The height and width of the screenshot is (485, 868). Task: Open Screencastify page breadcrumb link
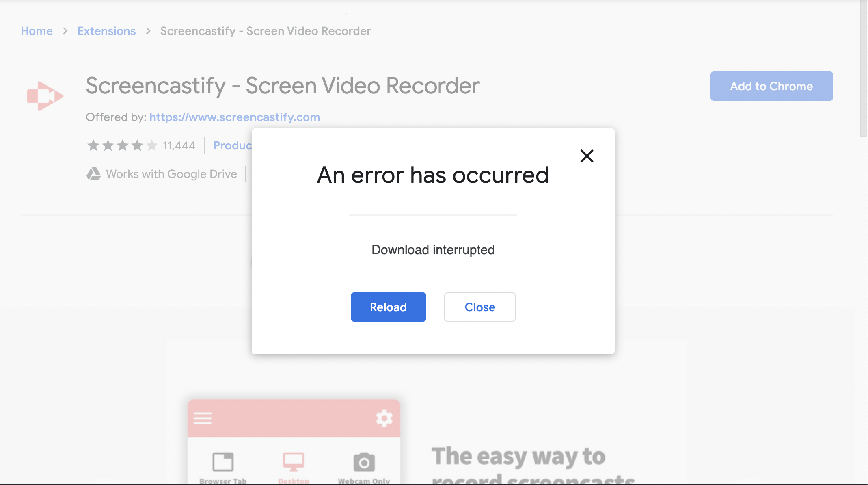click(x=266, y=30)
